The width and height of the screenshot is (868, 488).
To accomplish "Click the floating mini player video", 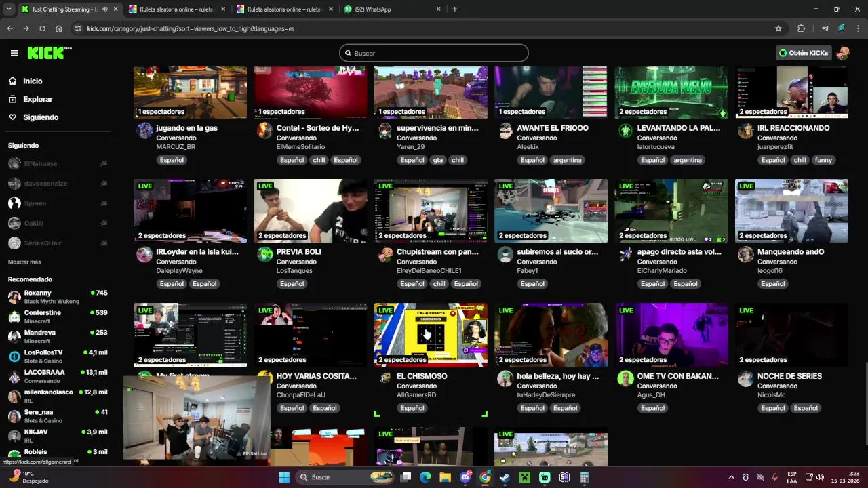I will [x=197, y=418].
